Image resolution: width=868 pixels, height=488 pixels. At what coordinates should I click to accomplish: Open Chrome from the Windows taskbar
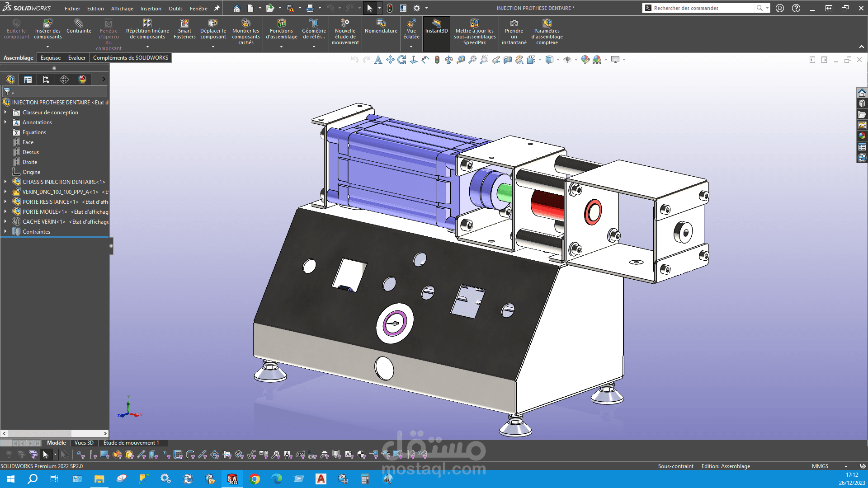point(255,479)
